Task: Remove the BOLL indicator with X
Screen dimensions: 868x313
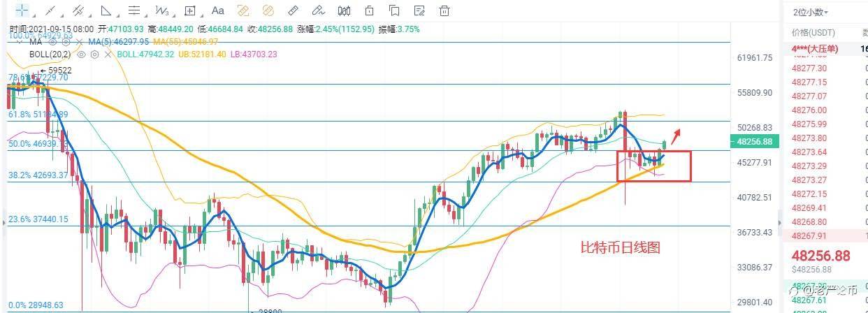Action: pyautogui.click(x=108, y=54)
